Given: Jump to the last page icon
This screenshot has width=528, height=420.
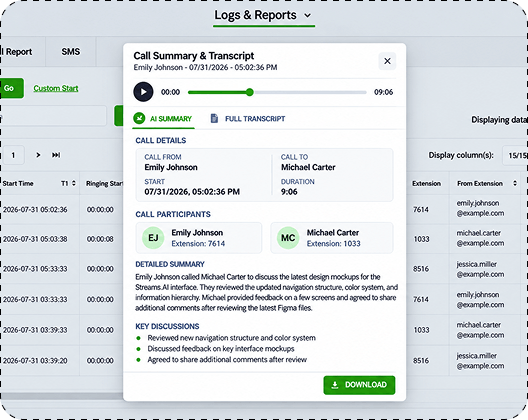Looking at the screenshot, I should point(56,155).
